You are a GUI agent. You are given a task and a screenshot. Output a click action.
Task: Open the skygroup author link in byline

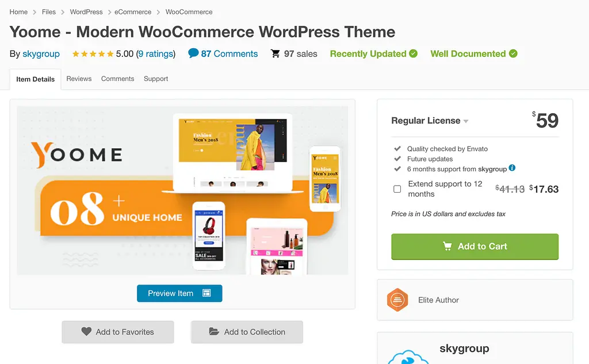pos(41,53)
